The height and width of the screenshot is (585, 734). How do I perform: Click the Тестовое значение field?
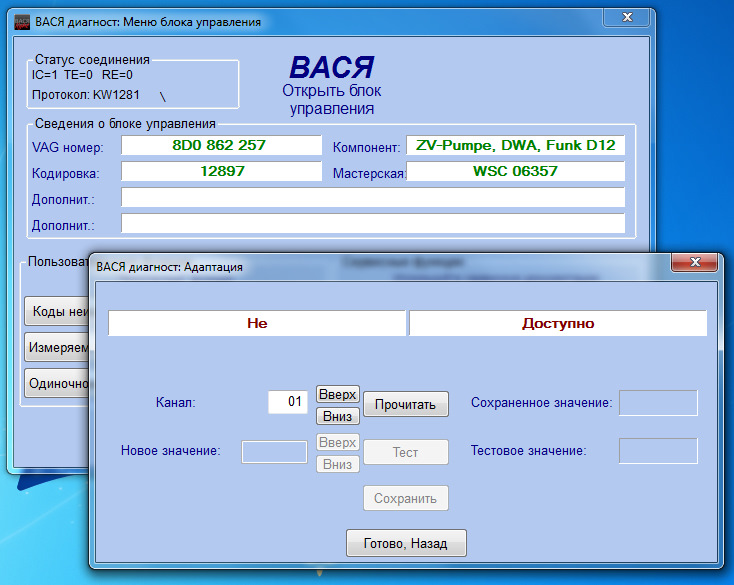coord(658,451)
